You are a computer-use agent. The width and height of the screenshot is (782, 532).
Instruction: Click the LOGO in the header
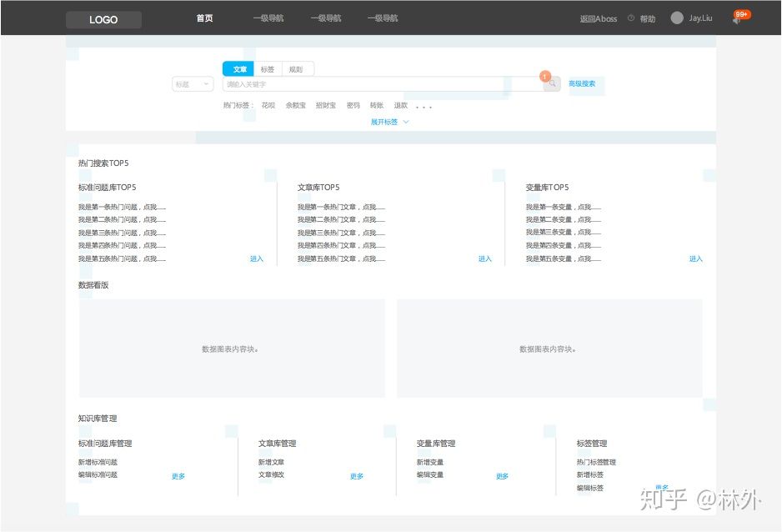[103, 19]
